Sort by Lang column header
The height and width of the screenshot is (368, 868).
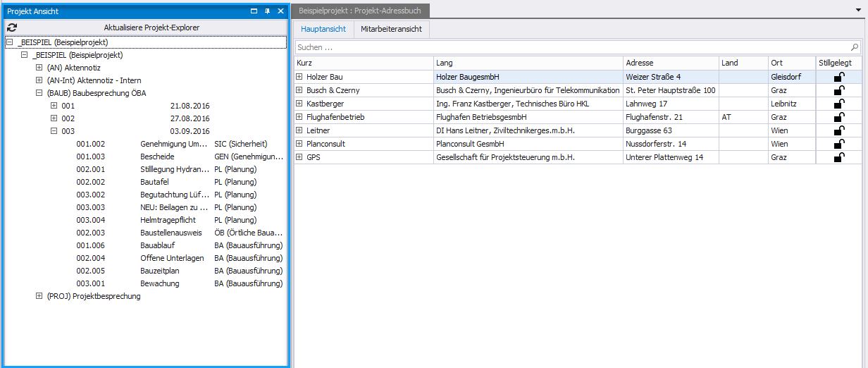pos(528,63)
